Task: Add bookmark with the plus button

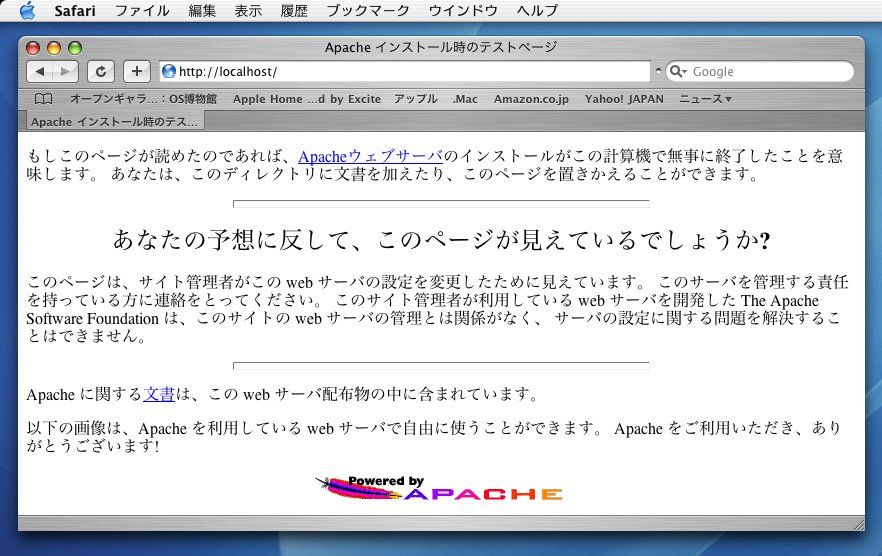Action: pos(137,71)
